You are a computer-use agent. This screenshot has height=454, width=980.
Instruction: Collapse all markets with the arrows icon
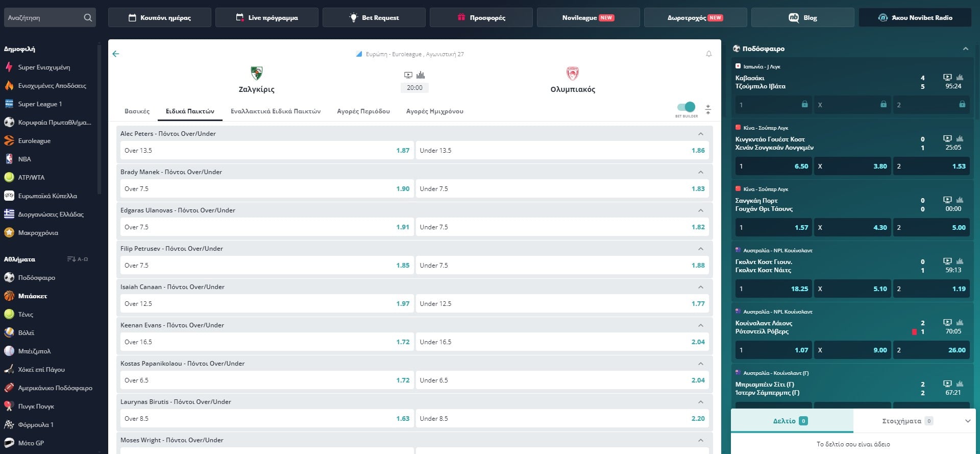pos(708,109)
